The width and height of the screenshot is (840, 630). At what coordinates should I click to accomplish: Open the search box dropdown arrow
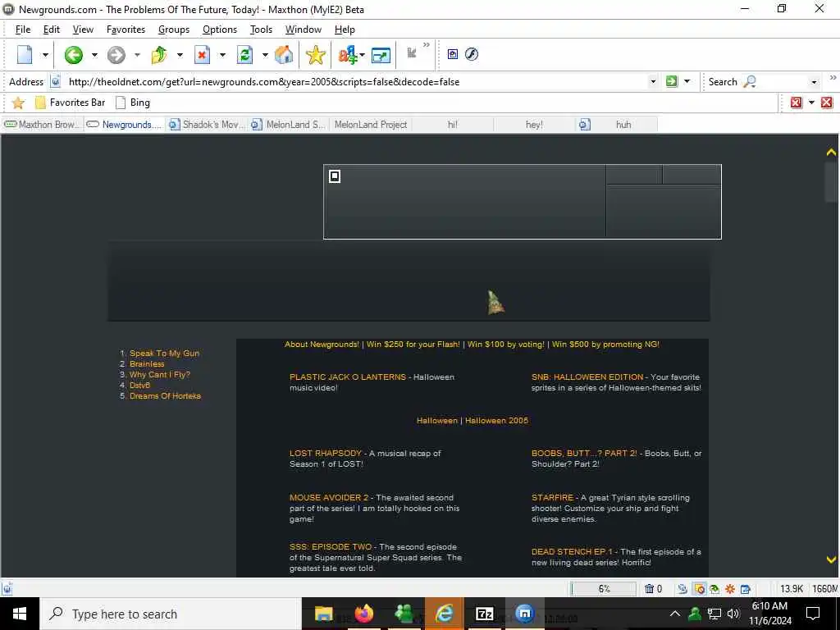click(814, 82)
